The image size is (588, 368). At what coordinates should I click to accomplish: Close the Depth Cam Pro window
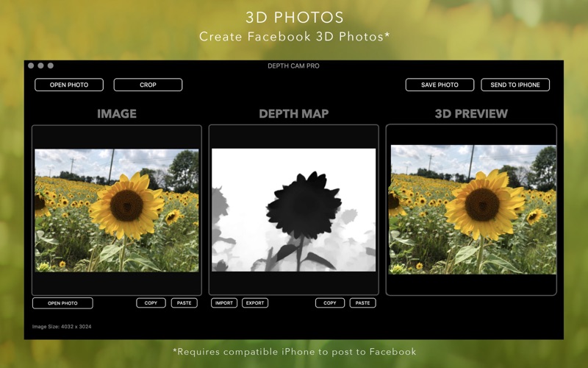pos(31,66)
